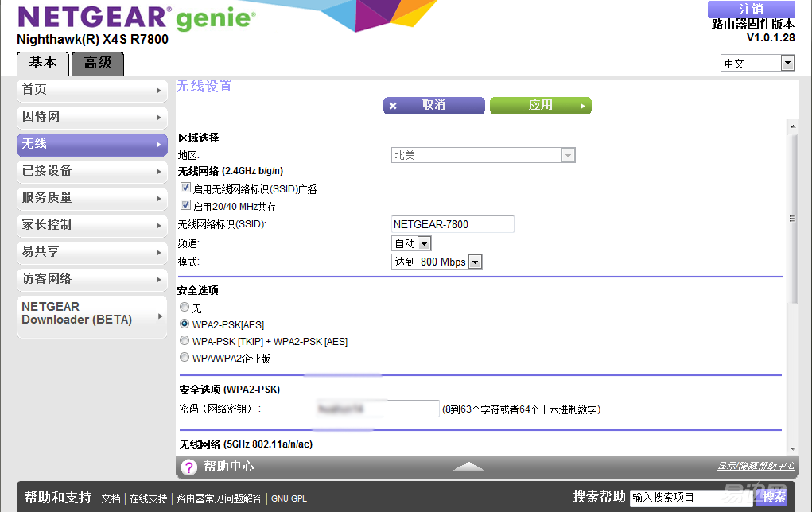
Task: Click the show/hide help center link
Action: [x=756, y=466]
